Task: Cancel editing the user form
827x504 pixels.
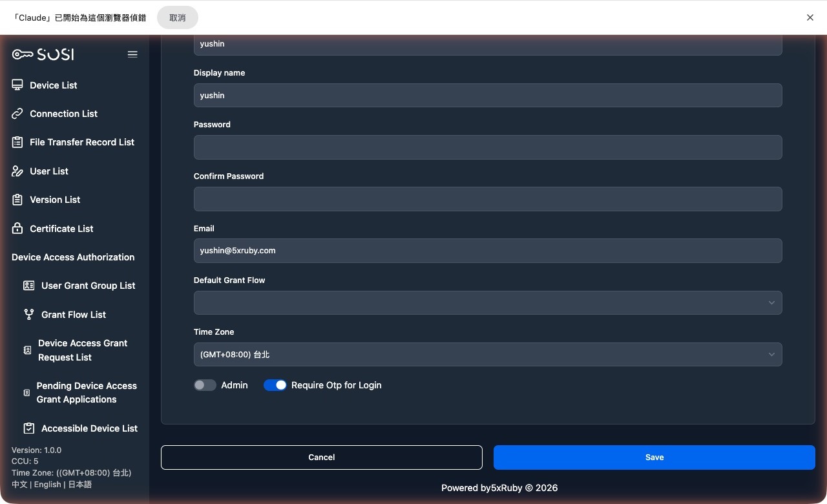Action: 321,457
